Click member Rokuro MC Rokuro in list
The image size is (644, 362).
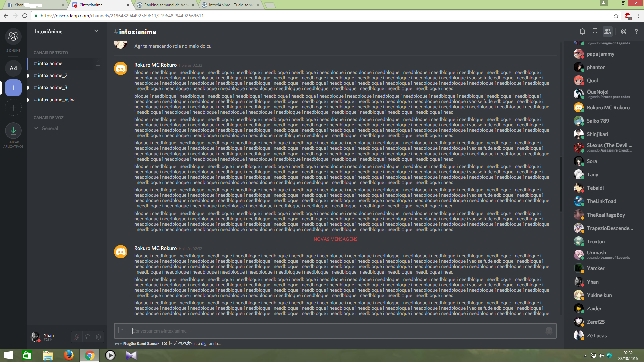(x=608, y=108)
